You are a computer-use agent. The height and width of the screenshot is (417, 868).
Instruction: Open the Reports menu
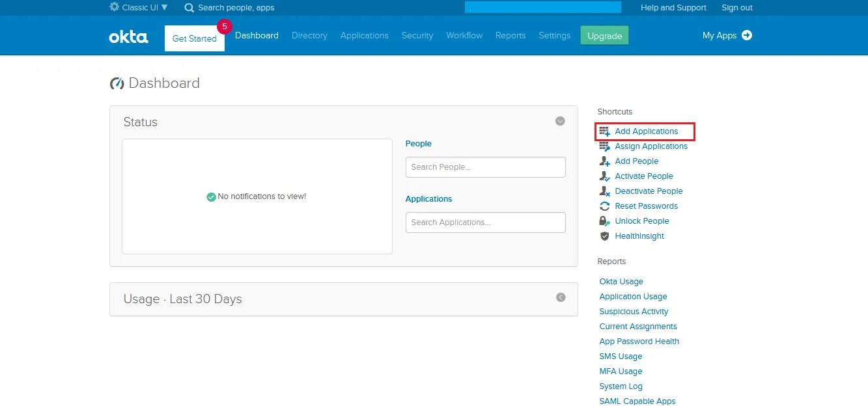click(x=511, y=36)
